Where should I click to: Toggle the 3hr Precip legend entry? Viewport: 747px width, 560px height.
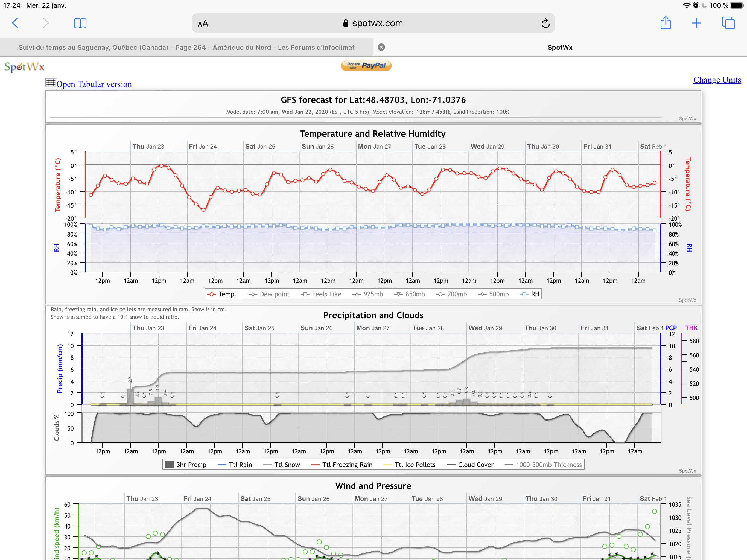186,465
